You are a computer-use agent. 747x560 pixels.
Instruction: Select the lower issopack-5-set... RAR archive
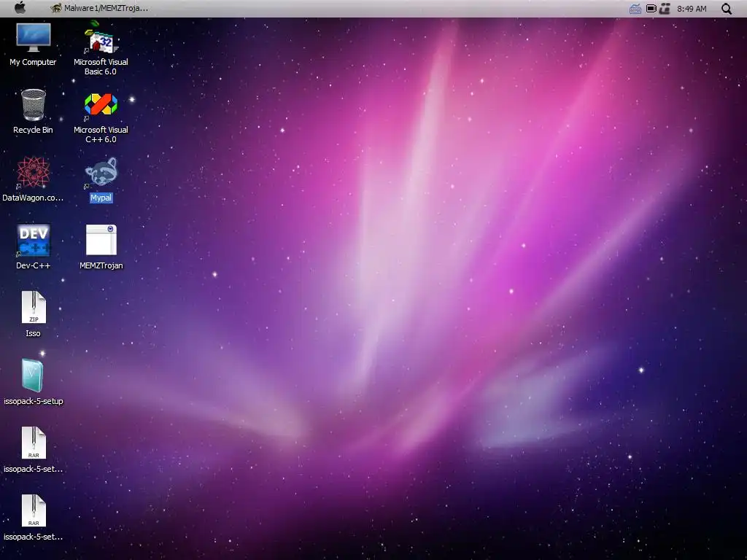34,510
